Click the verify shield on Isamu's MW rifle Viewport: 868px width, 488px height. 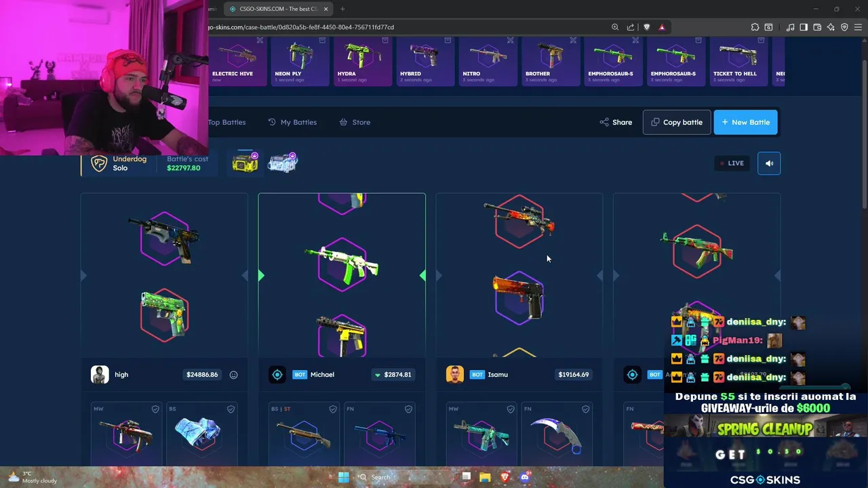(x=511, y=409)
